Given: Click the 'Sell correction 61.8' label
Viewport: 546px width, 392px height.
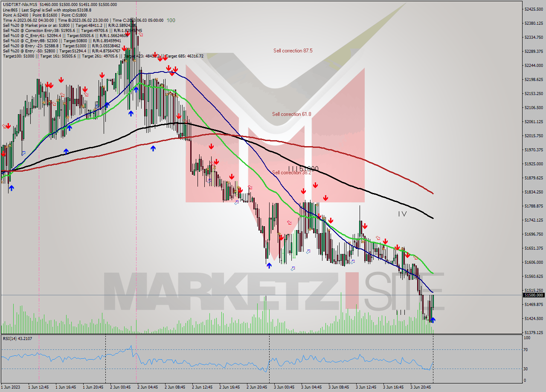Looking at the screenshot, I should (x=292, y=114).
